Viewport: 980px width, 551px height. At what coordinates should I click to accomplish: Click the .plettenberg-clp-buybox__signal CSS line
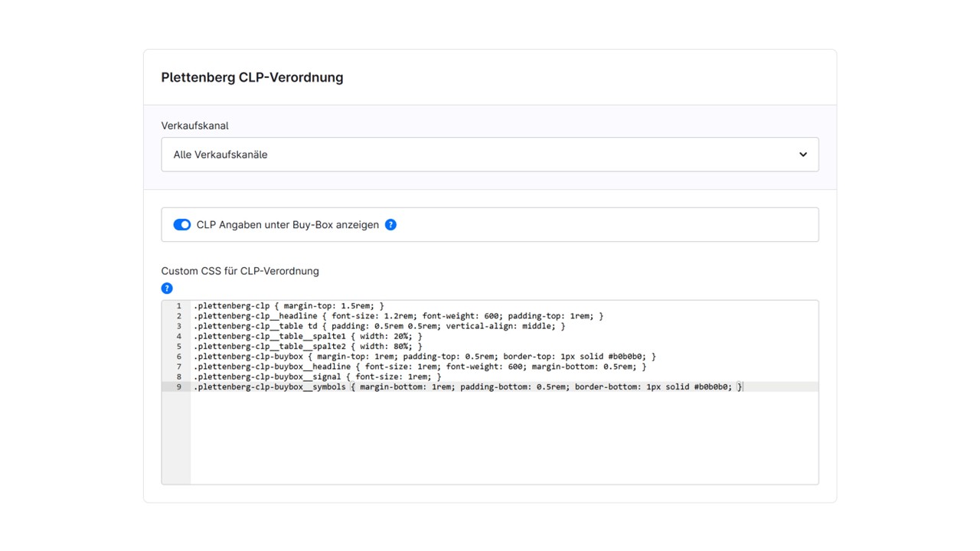tap(317, 377)
